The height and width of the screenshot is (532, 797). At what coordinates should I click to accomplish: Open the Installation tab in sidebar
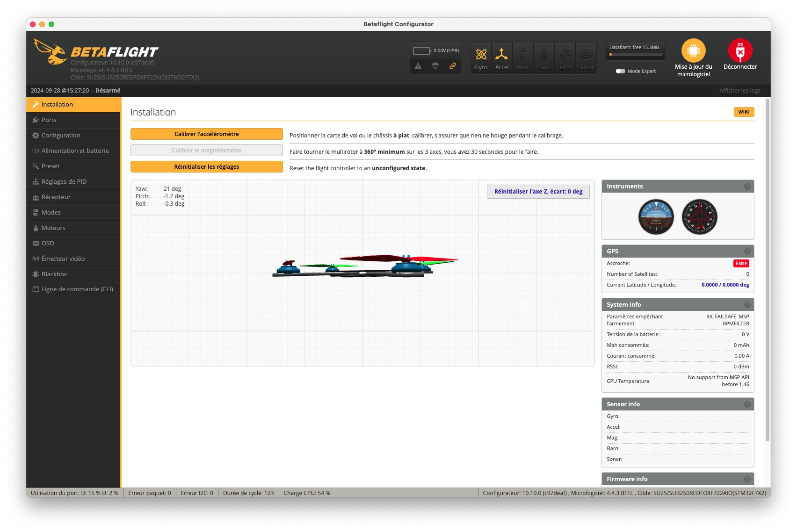coord(73,104)
